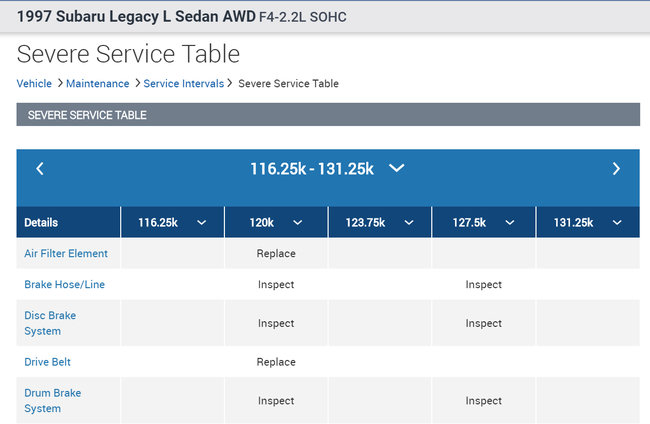
Task: Click the SEVERE SERVICE TABLE section header
Action: pyautogui.click(x=88, y=115)
